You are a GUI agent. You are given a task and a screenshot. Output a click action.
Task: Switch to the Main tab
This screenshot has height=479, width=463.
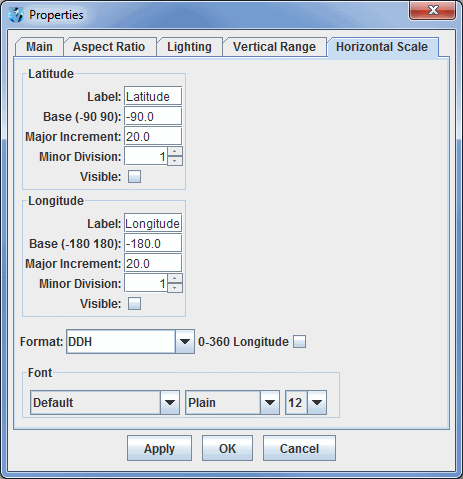point(39,47)
